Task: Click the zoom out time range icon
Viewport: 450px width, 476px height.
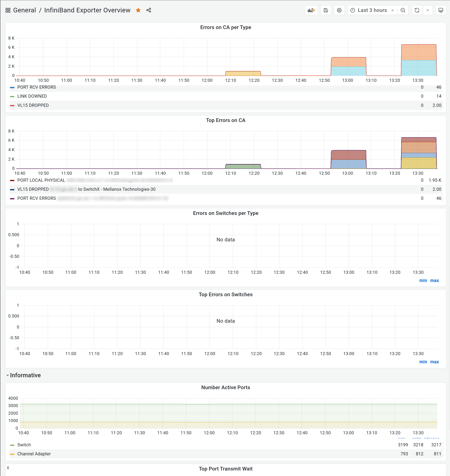Action: pos(403,10)
